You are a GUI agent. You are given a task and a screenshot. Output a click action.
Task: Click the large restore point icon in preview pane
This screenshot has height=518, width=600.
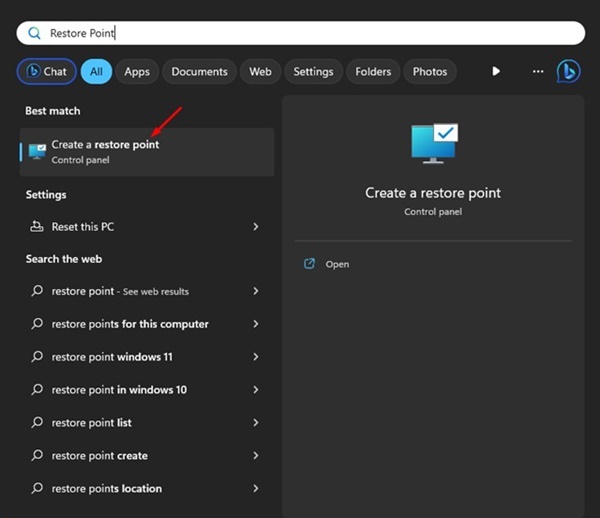[x=434, y=143]
